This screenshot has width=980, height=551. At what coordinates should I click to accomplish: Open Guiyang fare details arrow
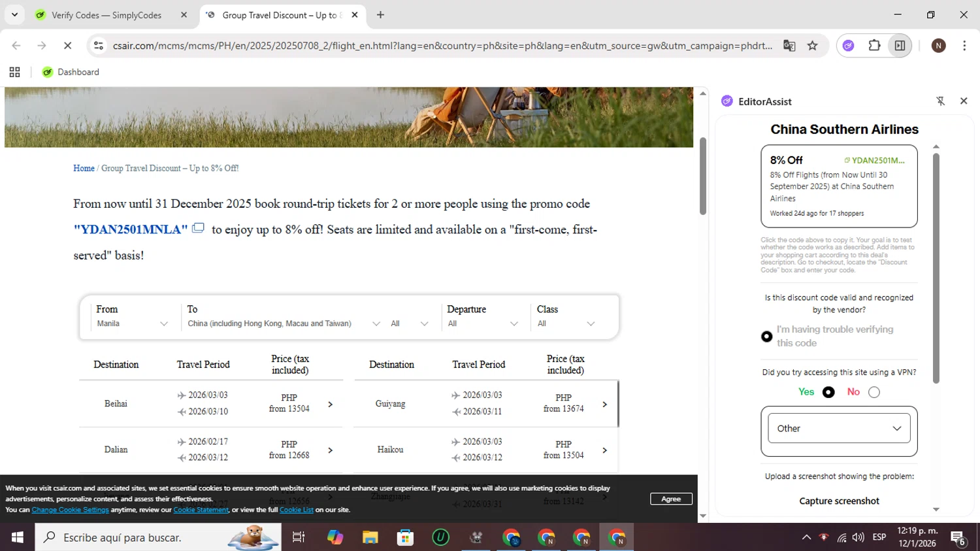pyautogui.click(x=604, y=404)
